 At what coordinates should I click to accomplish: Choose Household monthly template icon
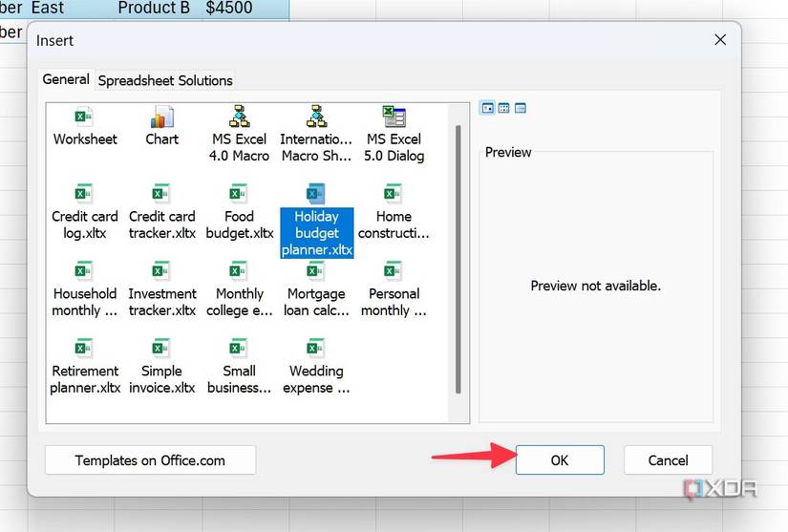pyautogui.click(x=83, y=270)
